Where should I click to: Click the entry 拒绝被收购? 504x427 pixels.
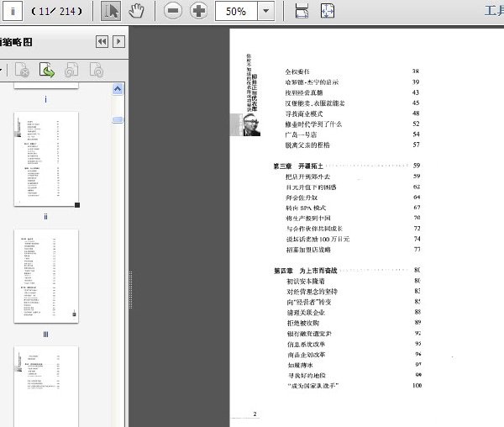[x=303, y=323]
